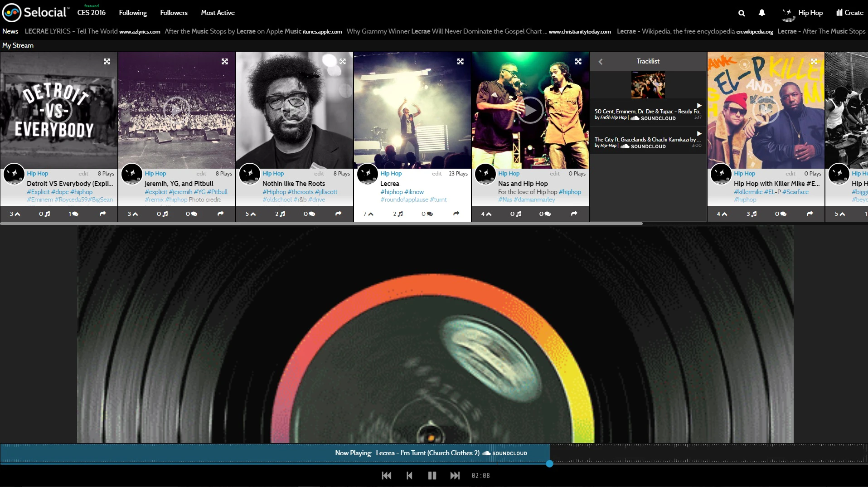Open the Hip Hop profile menu
The width and height of the screenshot is (868, 487).
coord(803,14)
